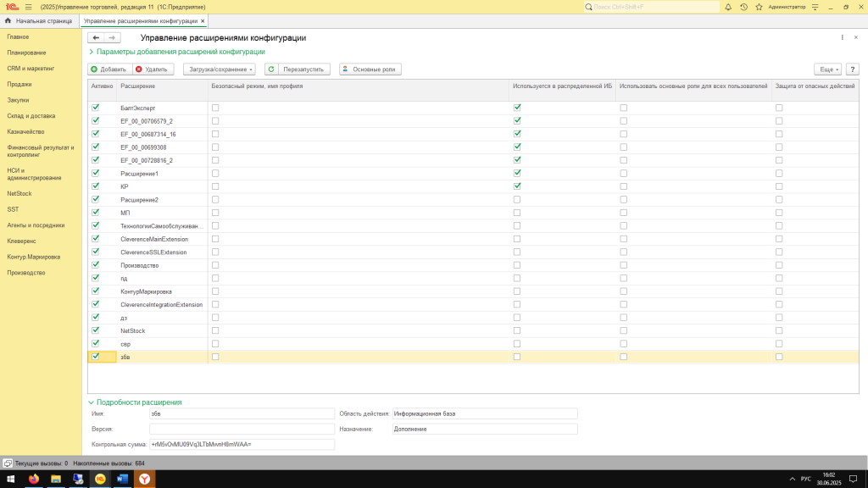Refresh the extensions list with green arrow icon
Screen dimensions: 868x488
point(271,69)
